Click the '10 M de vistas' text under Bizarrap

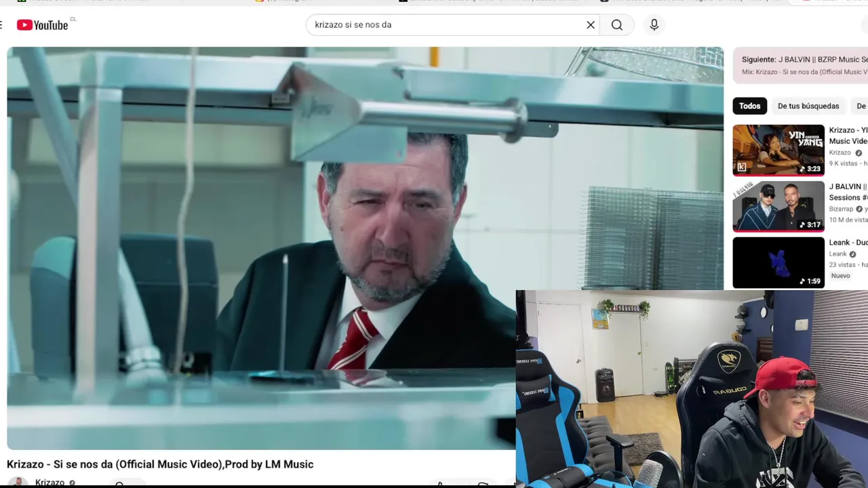coord(848,220)
